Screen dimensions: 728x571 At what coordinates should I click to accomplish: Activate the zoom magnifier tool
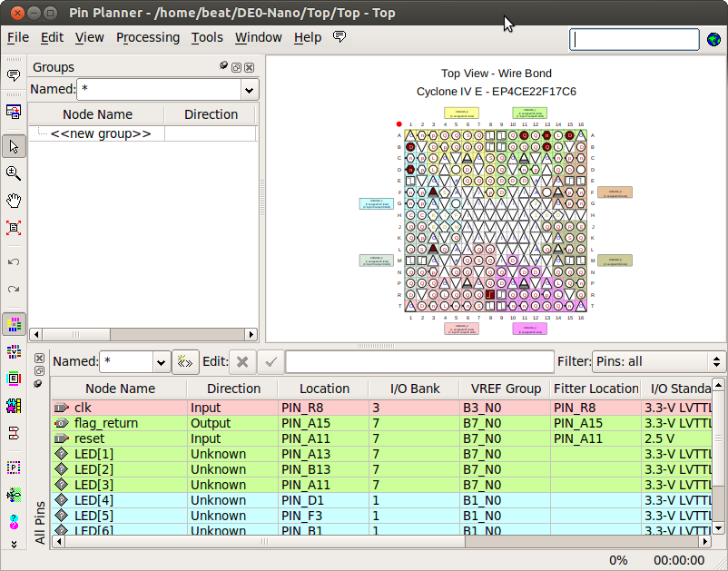pos(14,173)
